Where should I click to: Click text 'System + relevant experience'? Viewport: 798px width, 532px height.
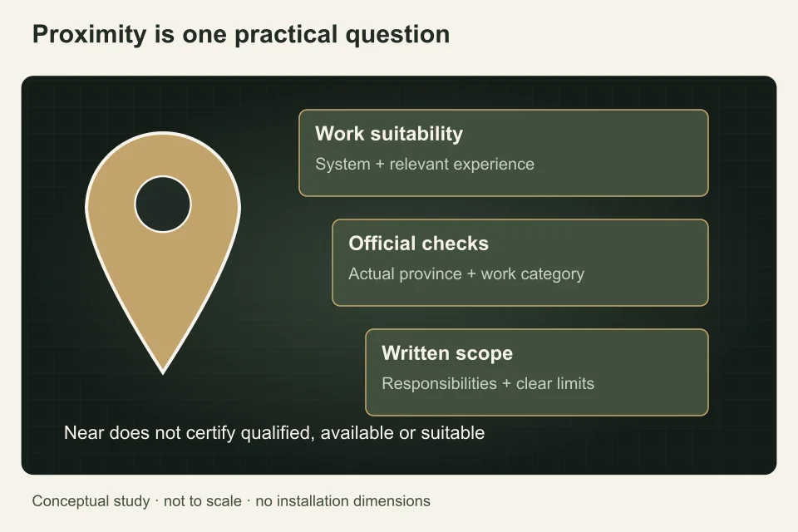pos(425,164)
